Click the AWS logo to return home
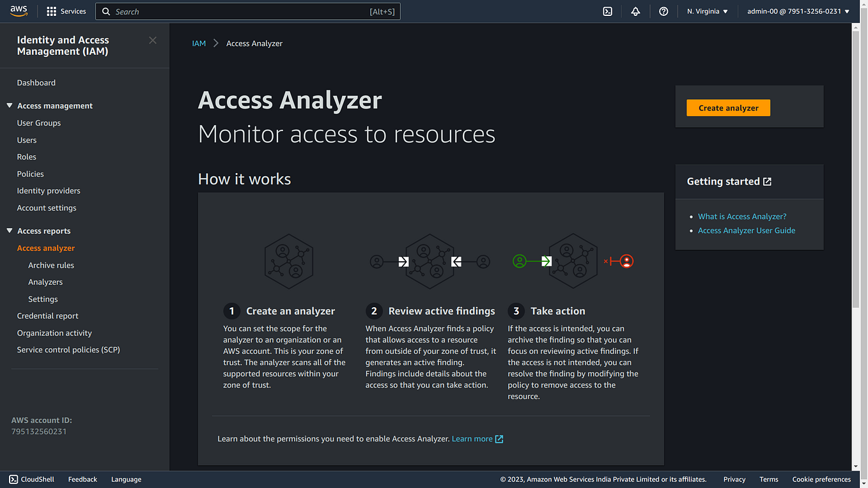This screenshot has height=488, width=868. click(19, 11)
